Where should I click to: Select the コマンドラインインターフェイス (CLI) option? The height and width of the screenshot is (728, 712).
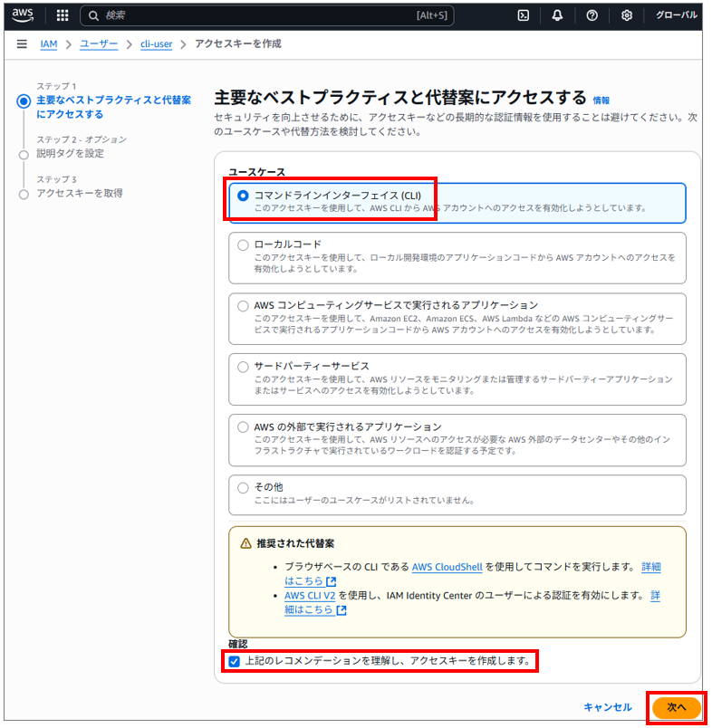pyautogui.click(x=457, y=203)
